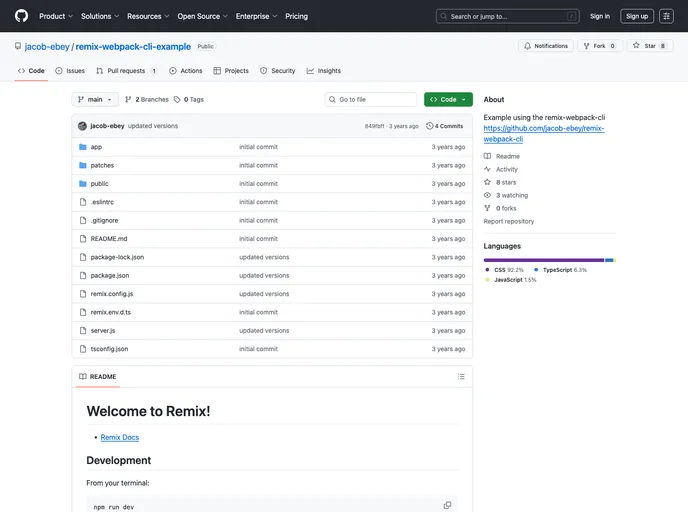Click the pulse icon next to Activity
Screen dimensions: 688x512
point(487,169)
